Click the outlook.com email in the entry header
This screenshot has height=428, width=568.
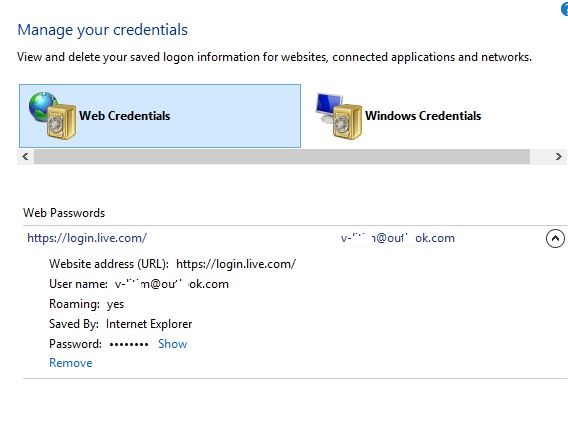[x=397, y=238]
